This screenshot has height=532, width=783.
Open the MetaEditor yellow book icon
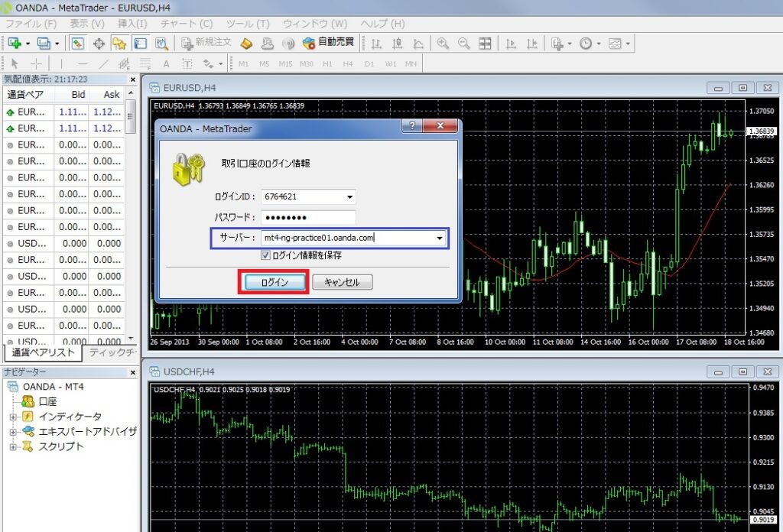(x=246, y=44)
